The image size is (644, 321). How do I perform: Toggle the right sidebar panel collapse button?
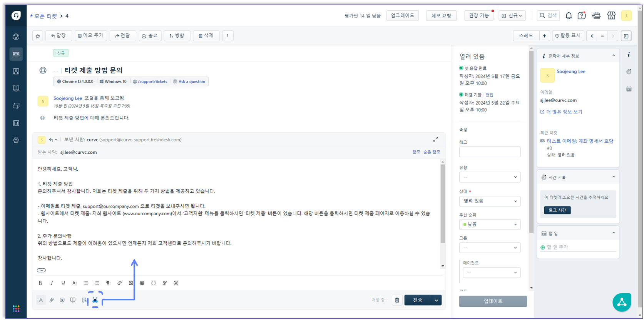[626, 36]
